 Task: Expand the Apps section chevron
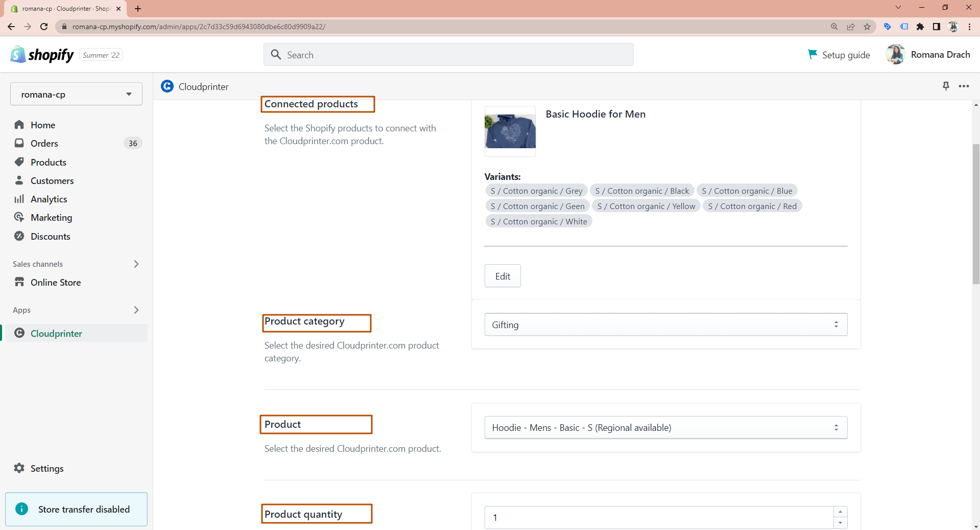(x=136, y=310)
